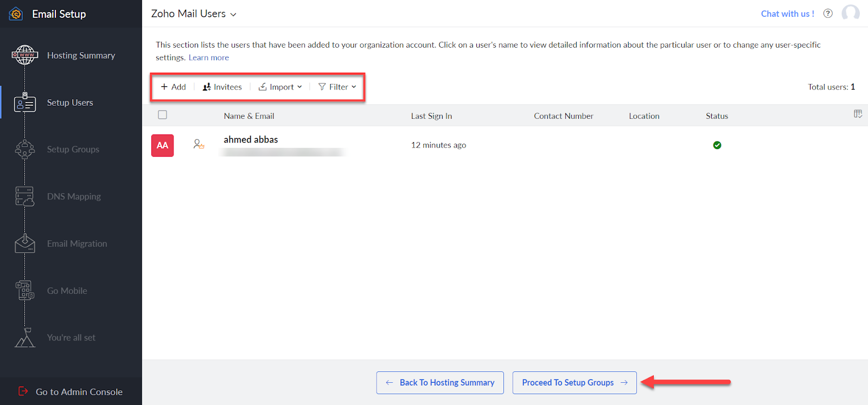The image size is (868, 405).
Task: Click the DNS Mapping server icon
Action: pos(25,196)
